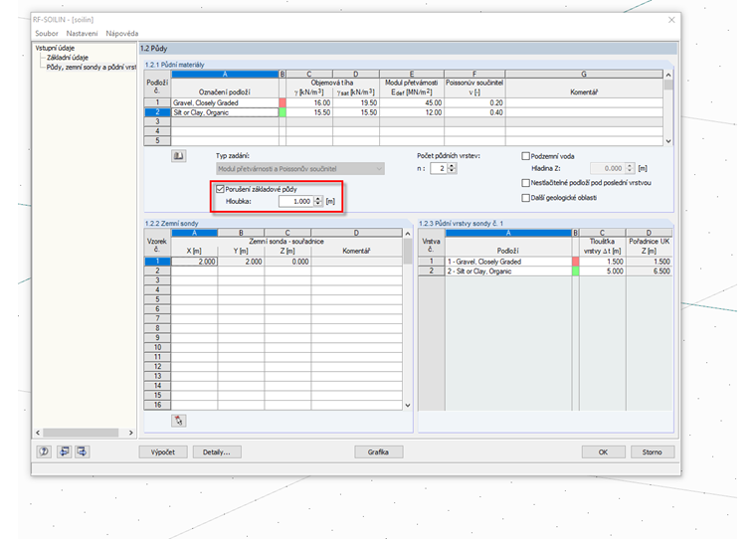Click the 19.50 saturated weight cell
This screenshot has height=539, width=756.
pos(356,102)
